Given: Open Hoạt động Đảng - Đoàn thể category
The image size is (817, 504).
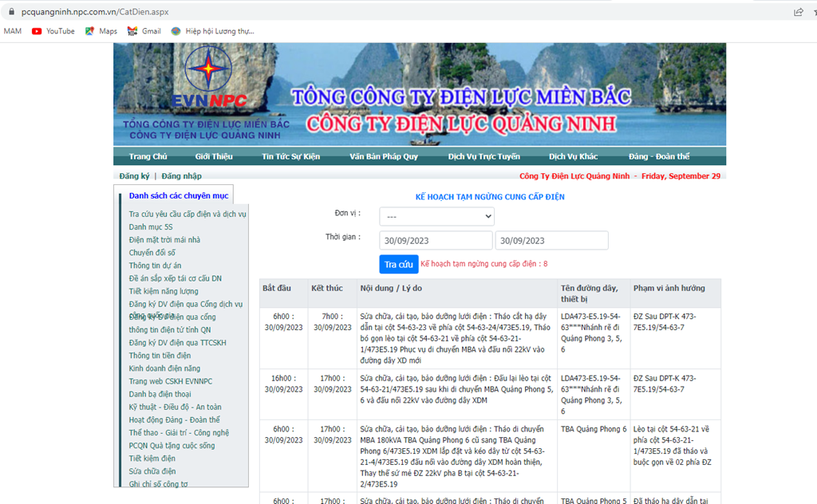Looking at the screenshot, I should click(x=175, y=419).
